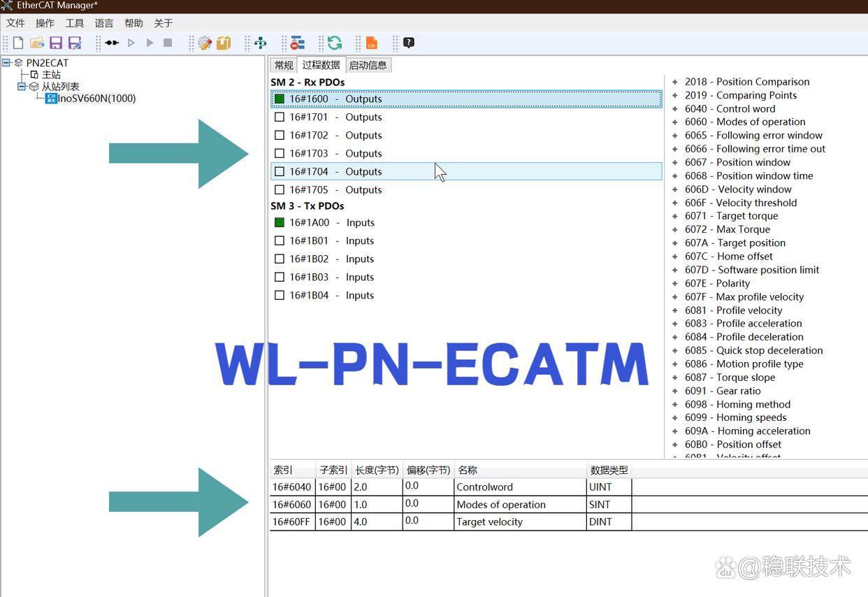Image resolution: width=868 pixels, height=597 pixels.
Task: Click the Save As icon
Action: click(75, 43)
